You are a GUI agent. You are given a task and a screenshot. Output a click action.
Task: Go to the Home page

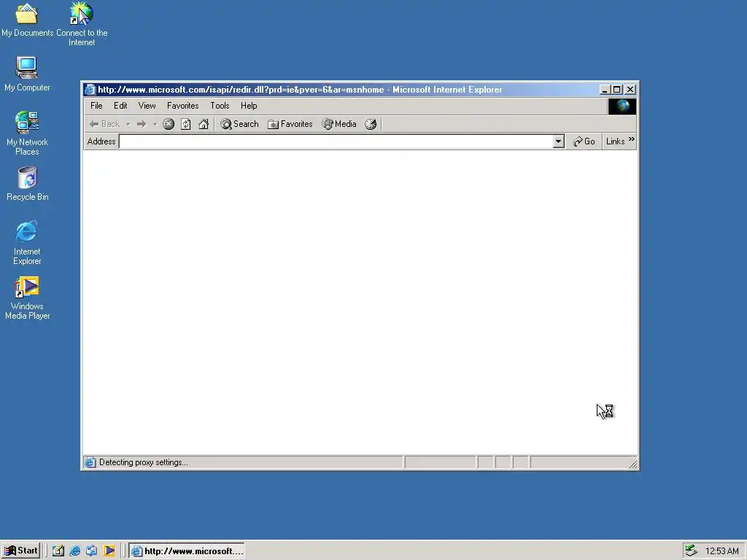[x=204, y=124]
